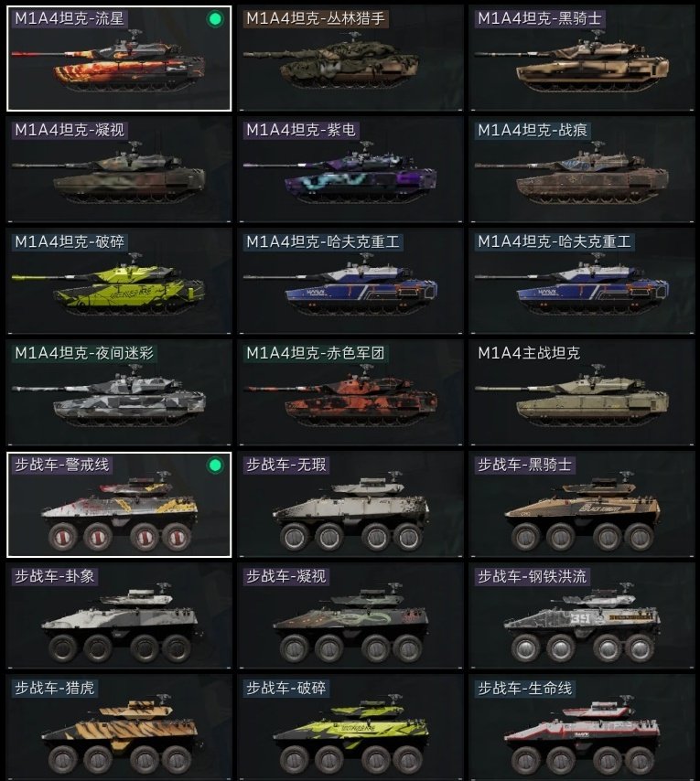Screen dimensions: 700x781
Task: Pick the M1A4坦克-夜间迷彩 skin
Action: (x=119, y=393)
